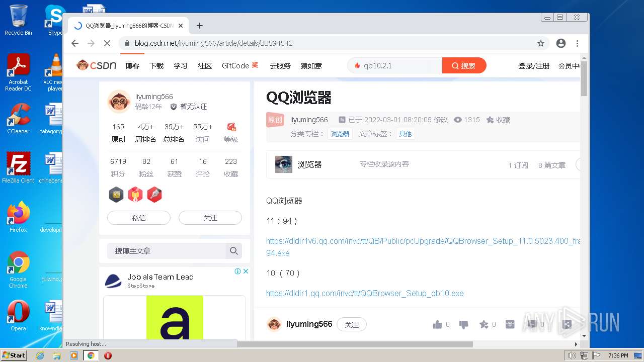
Task: Close the QQ浏览器 tab
Action: pos(181,26)
